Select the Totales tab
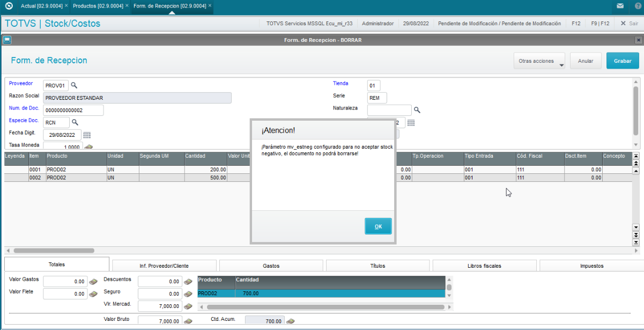 [x=57, y=265]
